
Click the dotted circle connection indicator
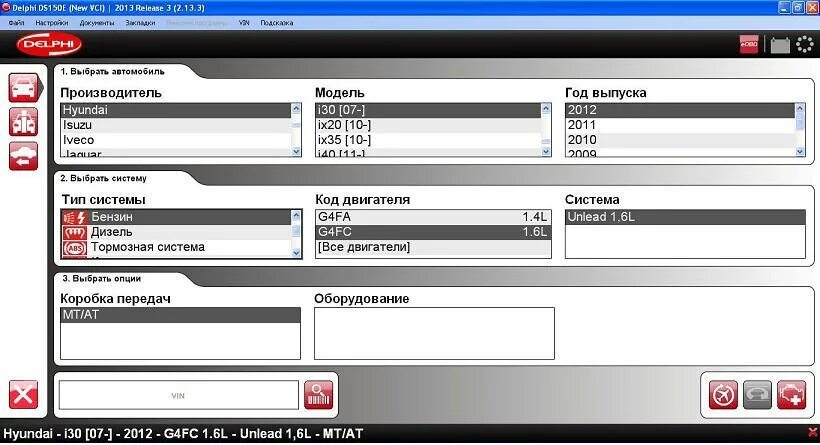pyautogui.click(x=805, y=44)
